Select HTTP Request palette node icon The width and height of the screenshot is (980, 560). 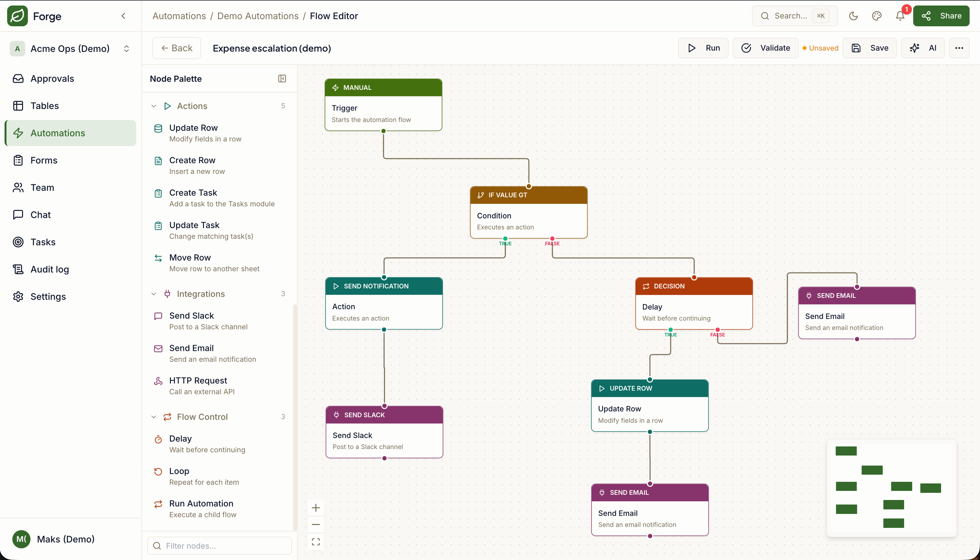click(158, 381)
